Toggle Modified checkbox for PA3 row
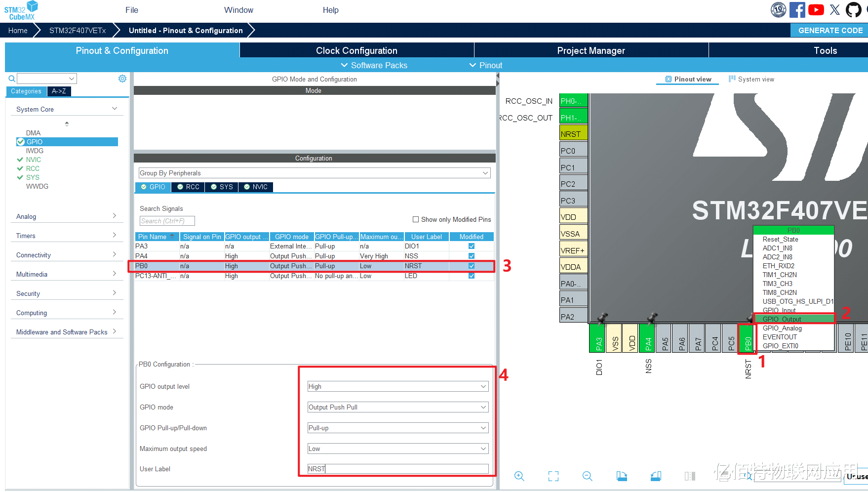This screenshot has height=492, width=868. coord(472,246)
